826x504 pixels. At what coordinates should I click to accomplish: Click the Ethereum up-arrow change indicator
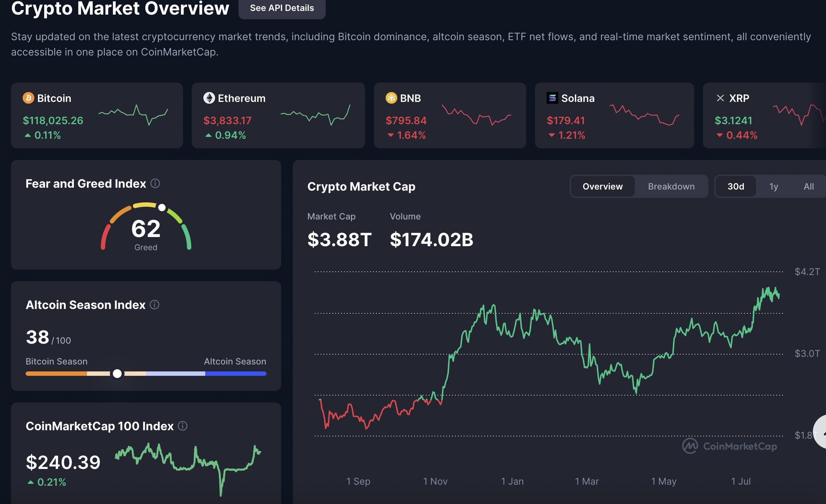pyautogui.click(x=209, y=135)
